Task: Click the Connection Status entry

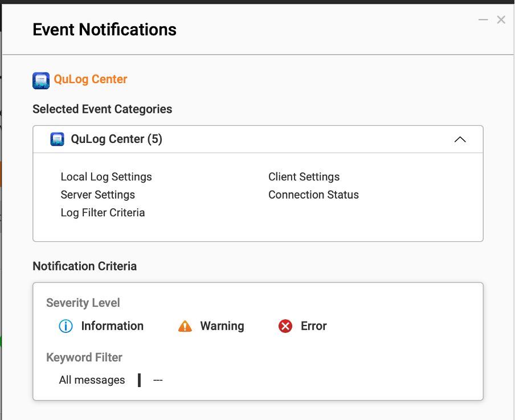Action: pyautogui.click(x=313, y=195)
